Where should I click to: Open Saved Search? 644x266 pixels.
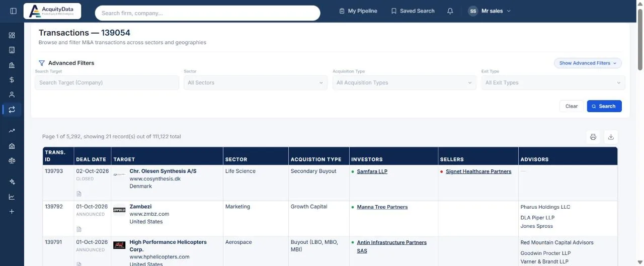[413, 11]
